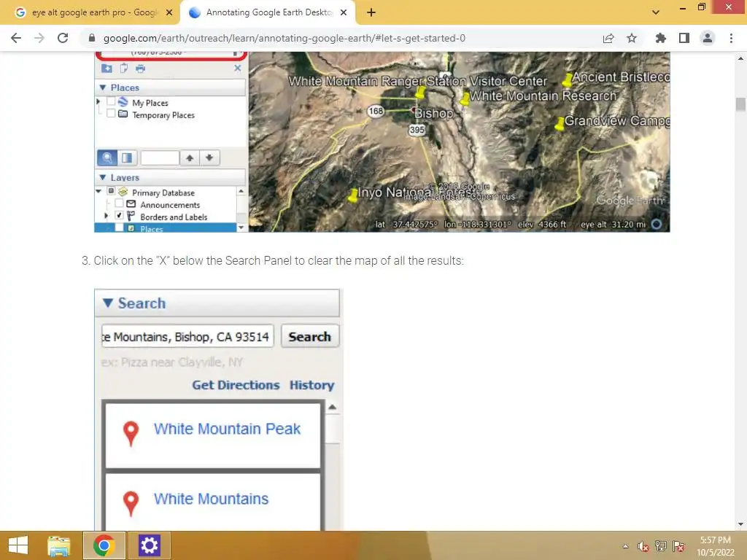747x560 pixels.
Task: Click the print icon under the search results
Action: coord(140,69)
